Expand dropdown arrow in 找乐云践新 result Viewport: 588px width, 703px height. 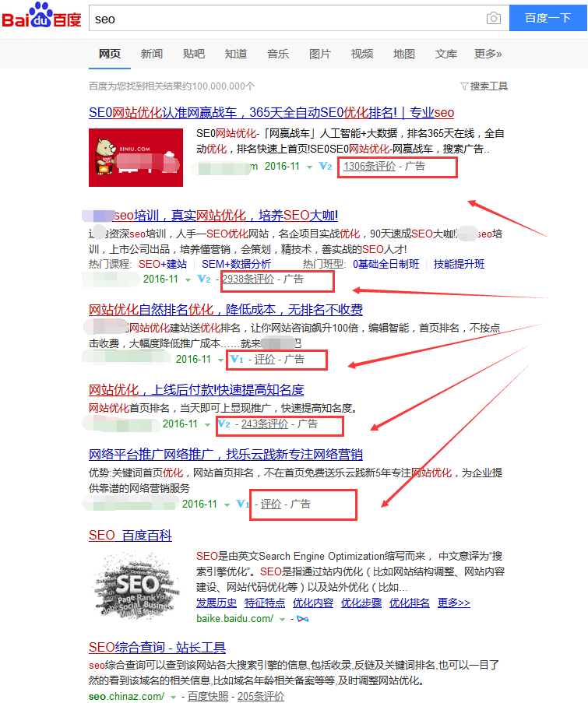(x=227, y=504)
